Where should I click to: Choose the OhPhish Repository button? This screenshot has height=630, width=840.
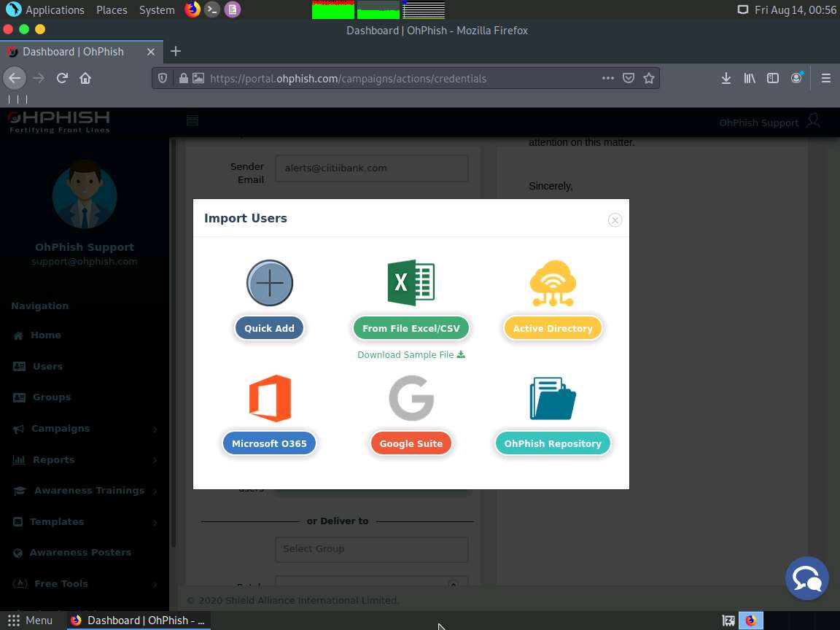[x=553, y=443]
